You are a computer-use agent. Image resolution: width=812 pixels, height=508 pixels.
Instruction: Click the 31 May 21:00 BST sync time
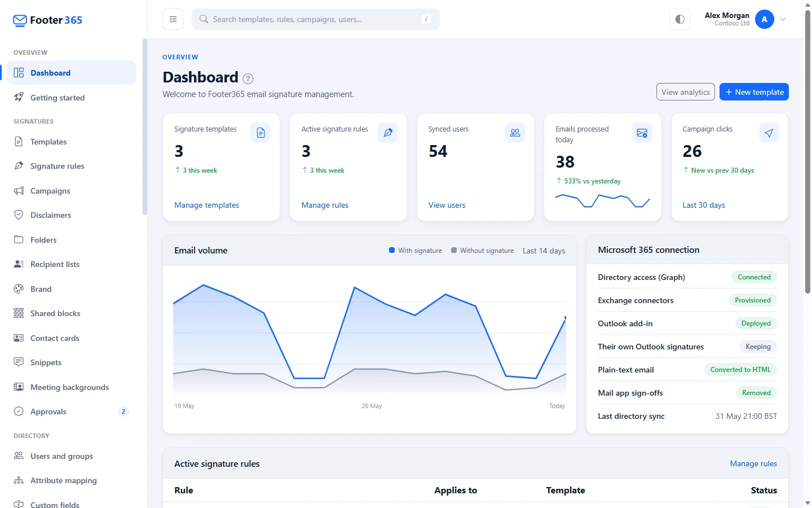[746, 416]
